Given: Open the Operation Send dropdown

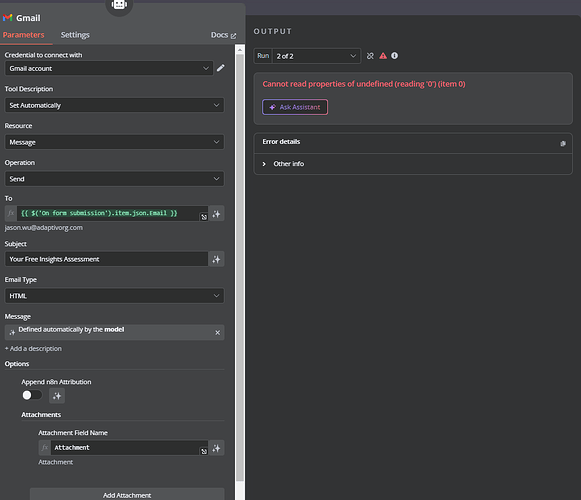Looking at the screenshot, I should coord(114,179).
